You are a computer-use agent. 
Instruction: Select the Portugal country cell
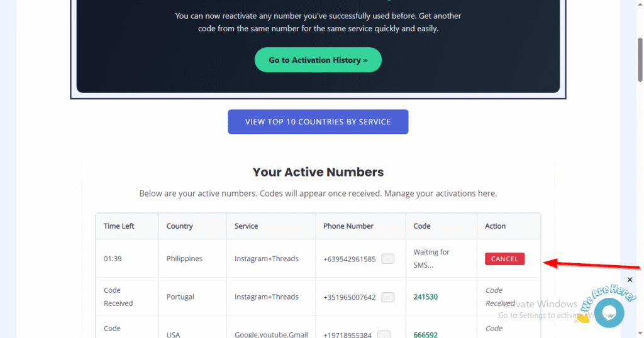tap(180, 297)
